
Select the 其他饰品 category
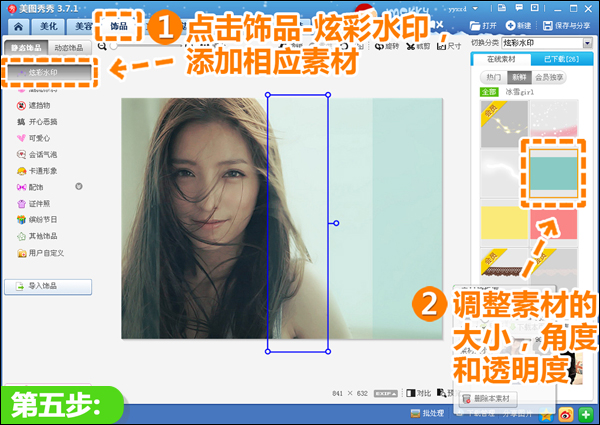click(x=37, y=236)
